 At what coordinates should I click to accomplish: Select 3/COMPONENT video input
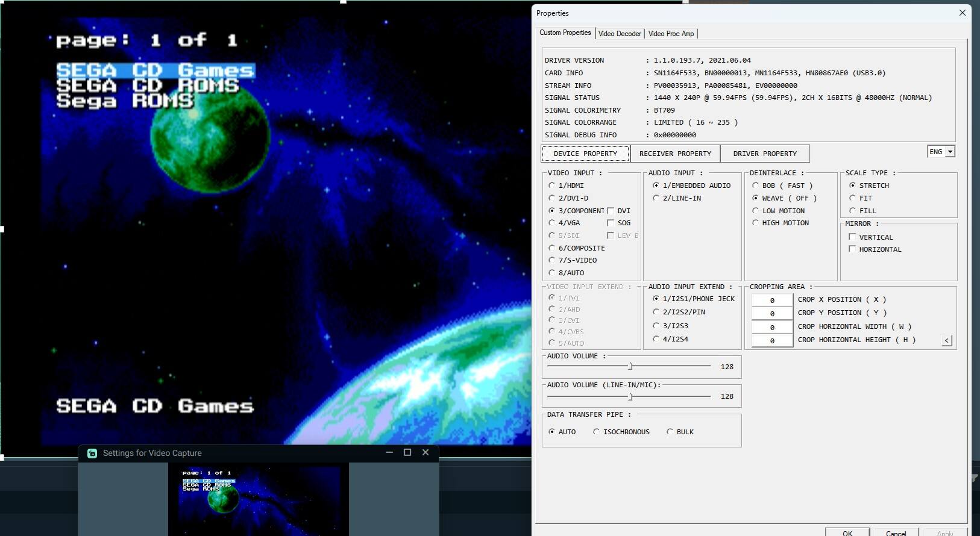click(576, 211)
